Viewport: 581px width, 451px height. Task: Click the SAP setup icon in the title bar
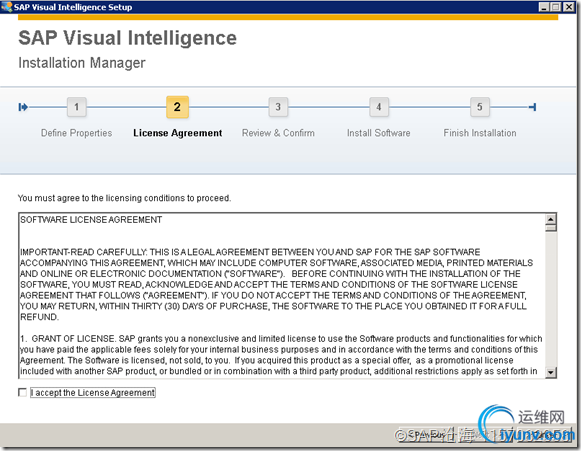(6, 7)
